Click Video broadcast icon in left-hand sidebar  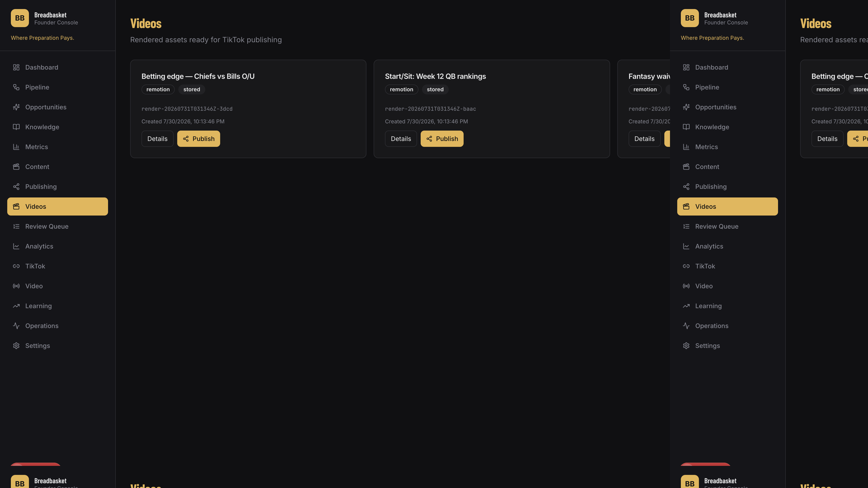[16, 286]
